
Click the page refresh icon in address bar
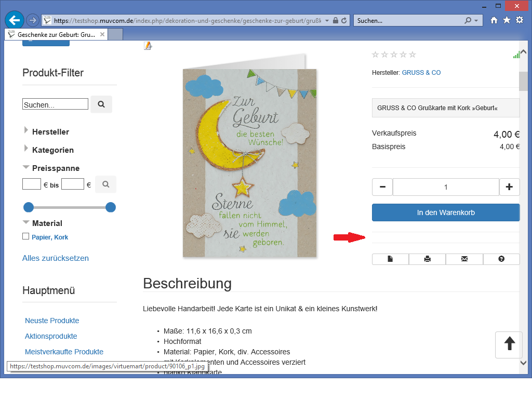(345, 20)
